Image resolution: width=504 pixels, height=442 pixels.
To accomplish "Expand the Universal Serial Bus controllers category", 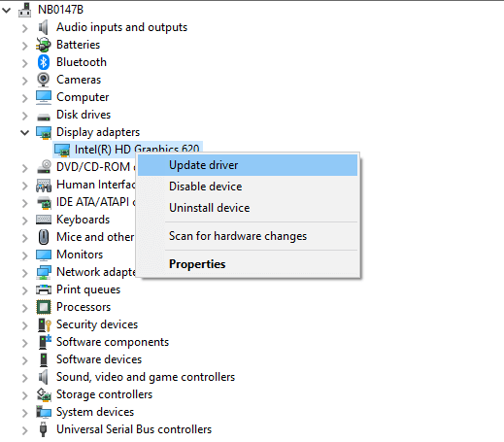I will pyautogui.click(x=24, y=430).
